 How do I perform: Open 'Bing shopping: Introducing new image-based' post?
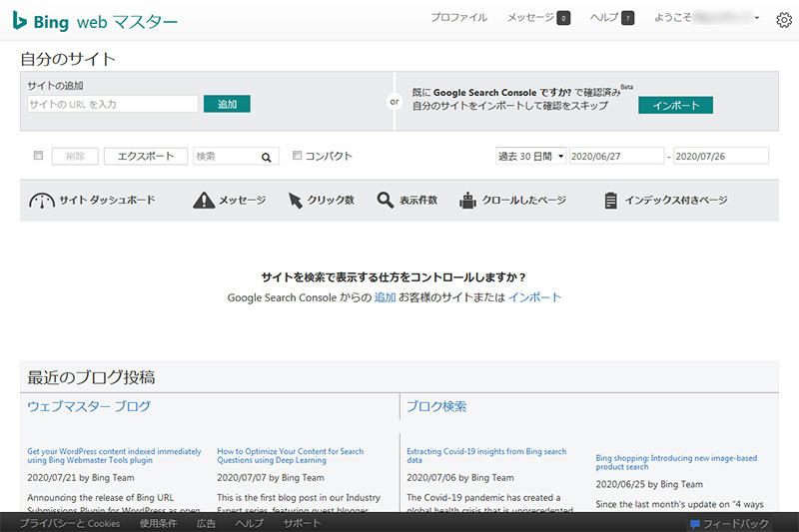[676, 462]
